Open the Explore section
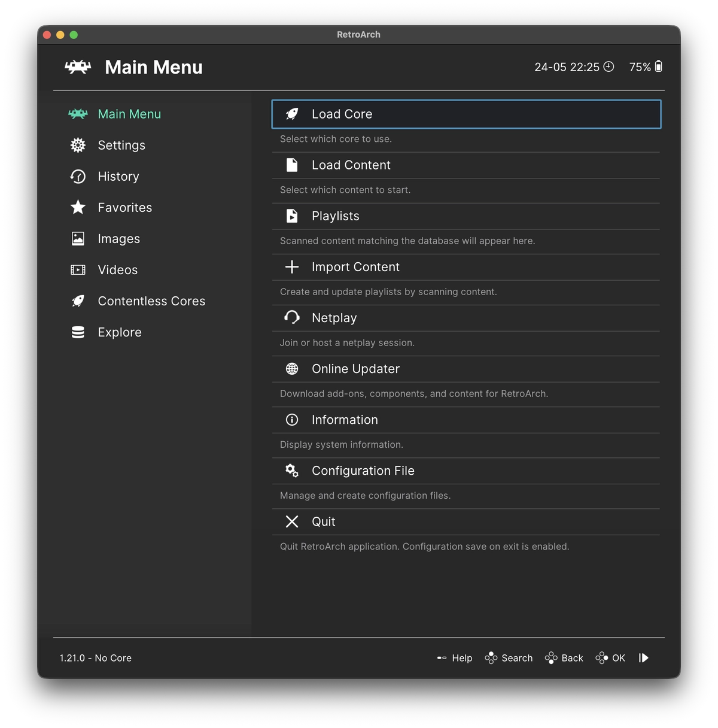The image size is (718, 728). point(120,332)
